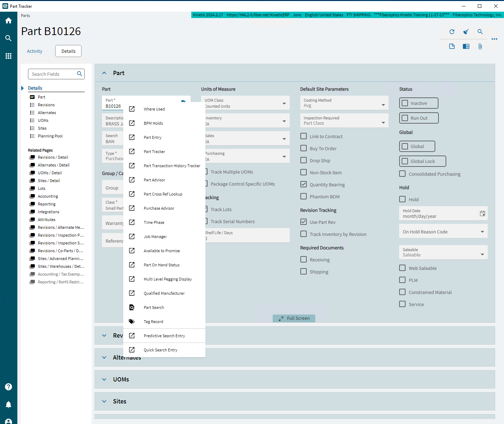Image resolution: width=504 pixels, height=424 pixels.
Task: Click the Hold Date input field
Action: [x=443, y=213]
